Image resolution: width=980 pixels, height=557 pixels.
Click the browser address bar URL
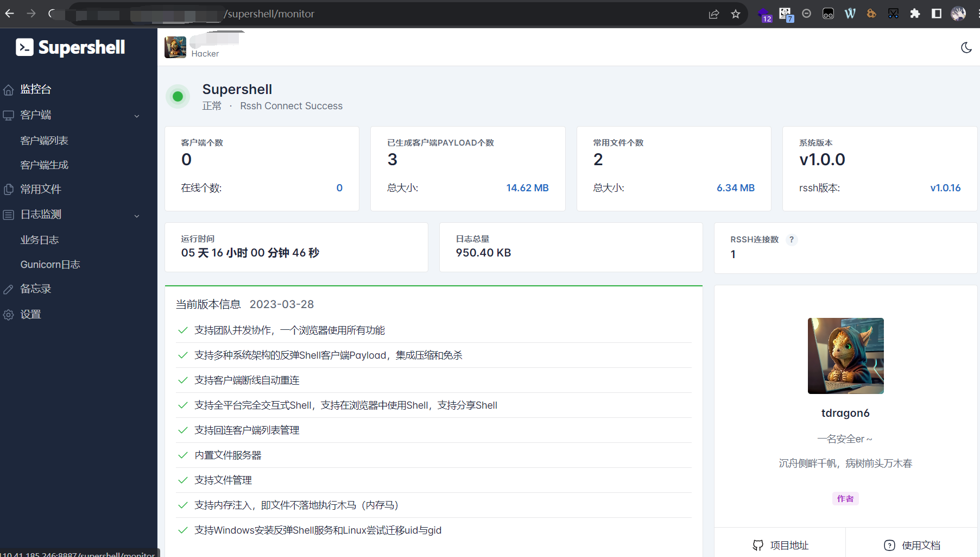(x=269, y=14)
